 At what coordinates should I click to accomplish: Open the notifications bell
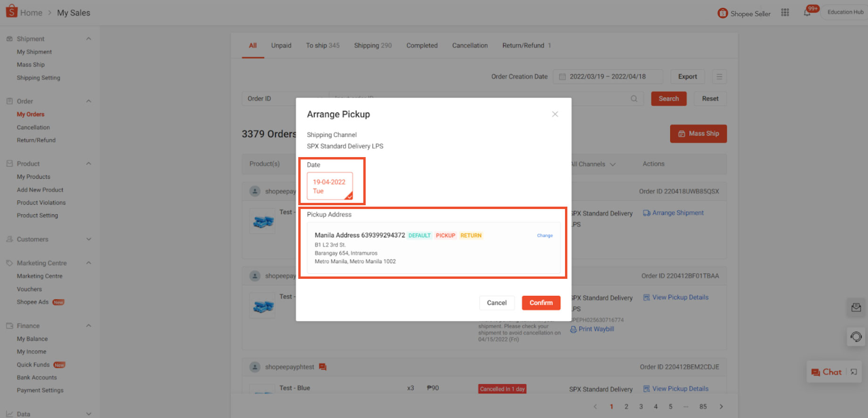tap(807, 13)
